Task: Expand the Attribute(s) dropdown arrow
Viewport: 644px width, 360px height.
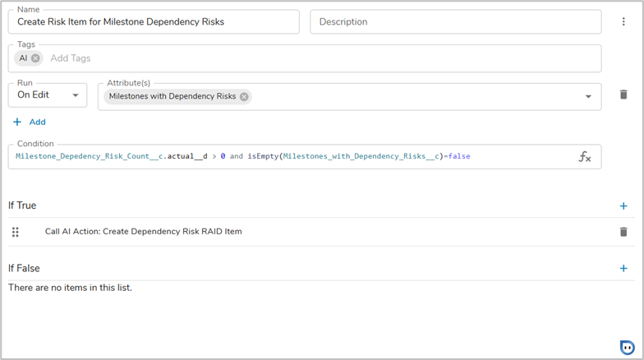Action: click(x=588, y=96)
